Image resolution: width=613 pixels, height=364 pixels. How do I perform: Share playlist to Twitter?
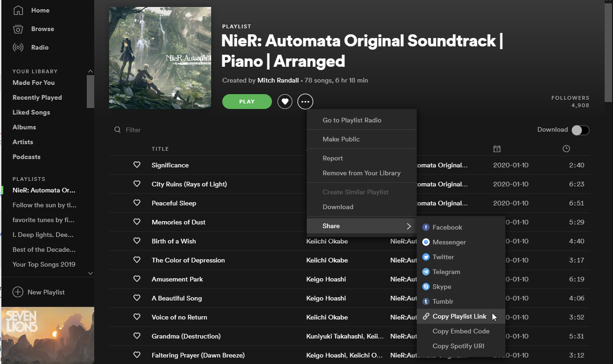[461, 257]
